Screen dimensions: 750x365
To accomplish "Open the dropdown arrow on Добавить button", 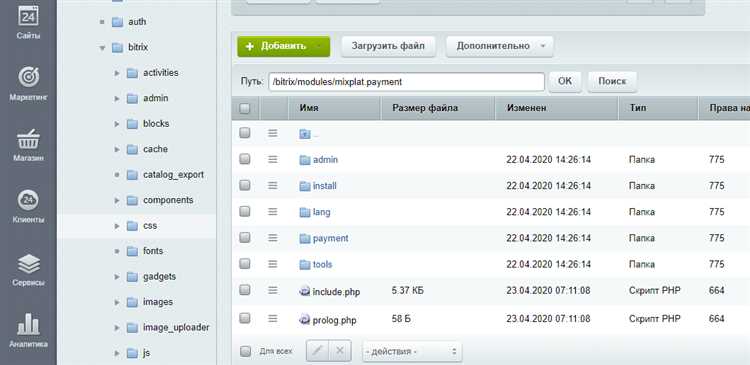I will click(x=321, y=46).
